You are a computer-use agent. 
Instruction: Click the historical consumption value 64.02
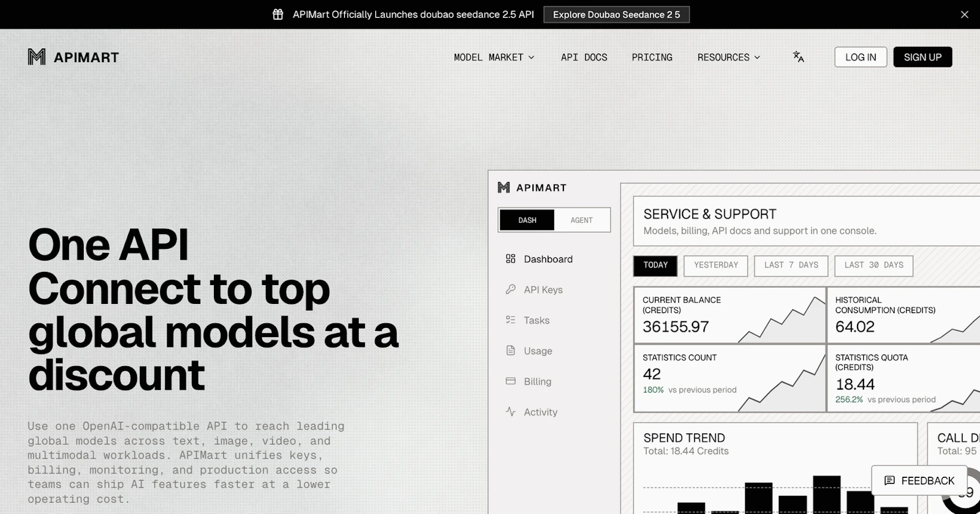855,327
